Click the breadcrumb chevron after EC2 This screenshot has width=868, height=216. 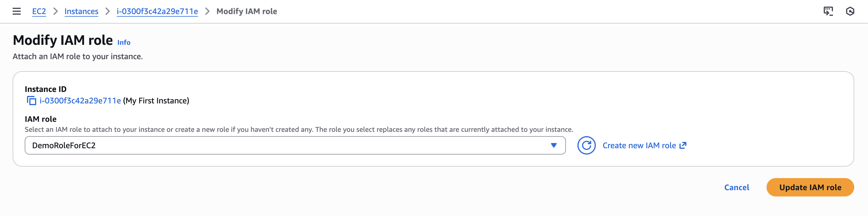click(55, 11)
